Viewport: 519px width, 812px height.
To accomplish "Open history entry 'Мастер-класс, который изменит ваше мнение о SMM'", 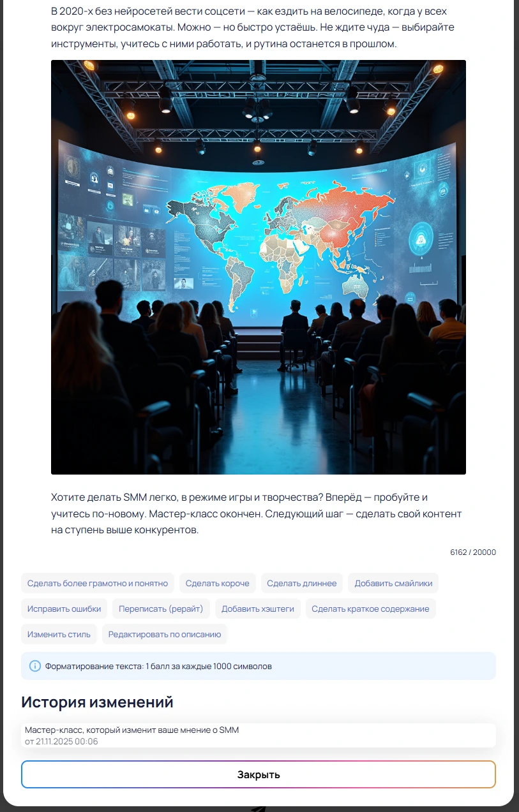I will click(132, 730).
